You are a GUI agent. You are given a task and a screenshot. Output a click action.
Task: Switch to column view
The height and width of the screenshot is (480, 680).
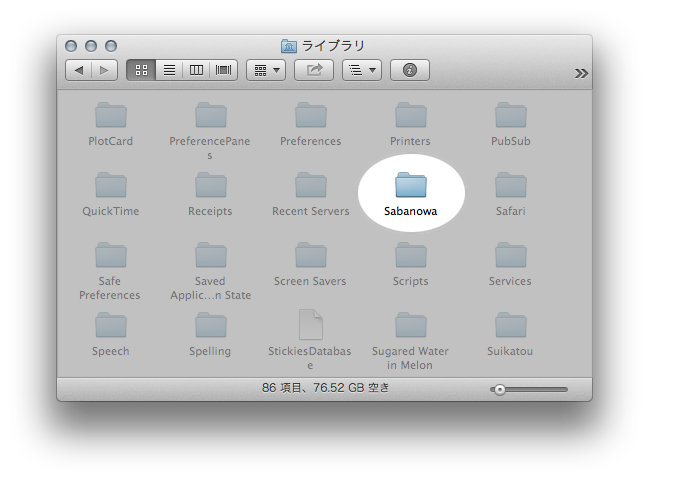tap(196, 70)
